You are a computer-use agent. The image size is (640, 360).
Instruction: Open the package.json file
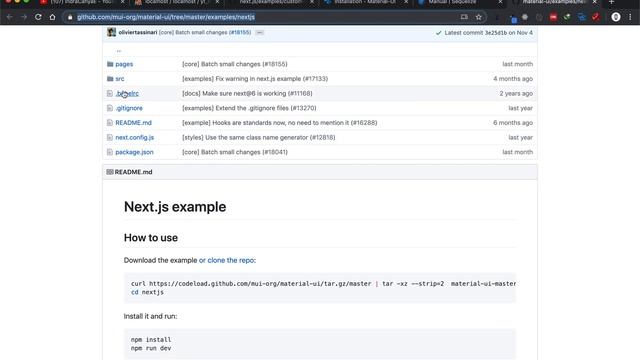134,152
